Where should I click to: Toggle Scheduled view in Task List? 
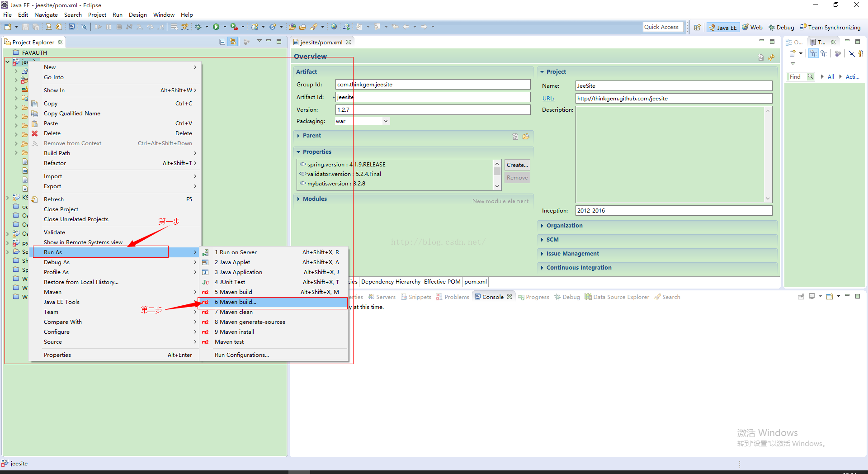(x=824, y=53)
